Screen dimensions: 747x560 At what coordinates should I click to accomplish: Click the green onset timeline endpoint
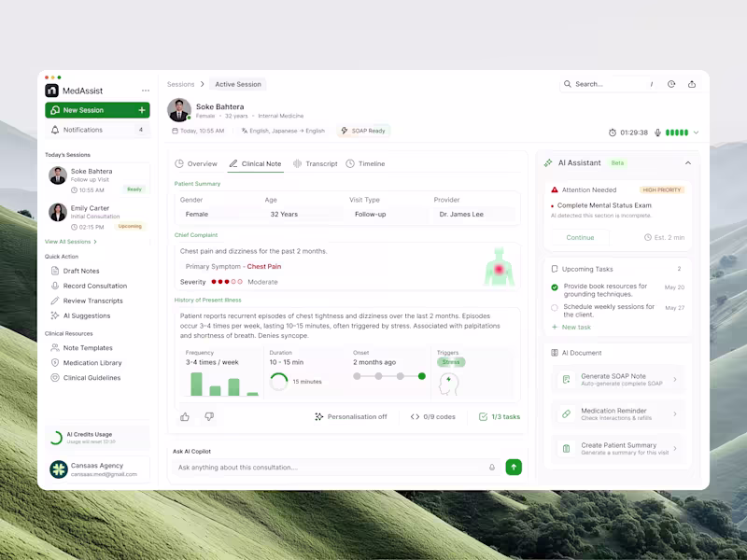(x=422, y=376)
